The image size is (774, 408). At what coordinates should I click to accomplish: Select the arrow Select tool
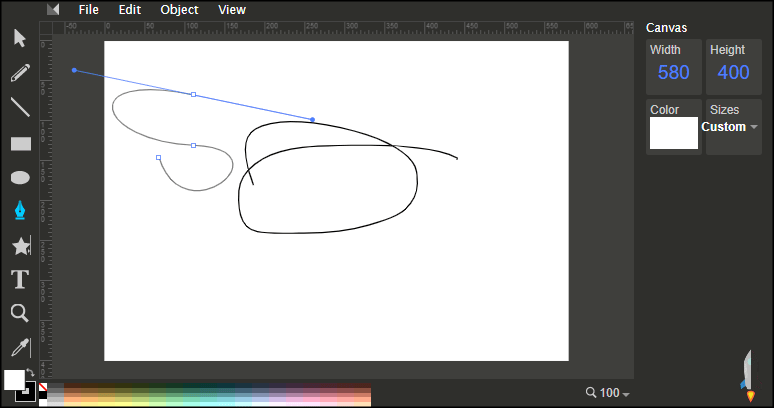pyautogui.click(x=20, y=38)
